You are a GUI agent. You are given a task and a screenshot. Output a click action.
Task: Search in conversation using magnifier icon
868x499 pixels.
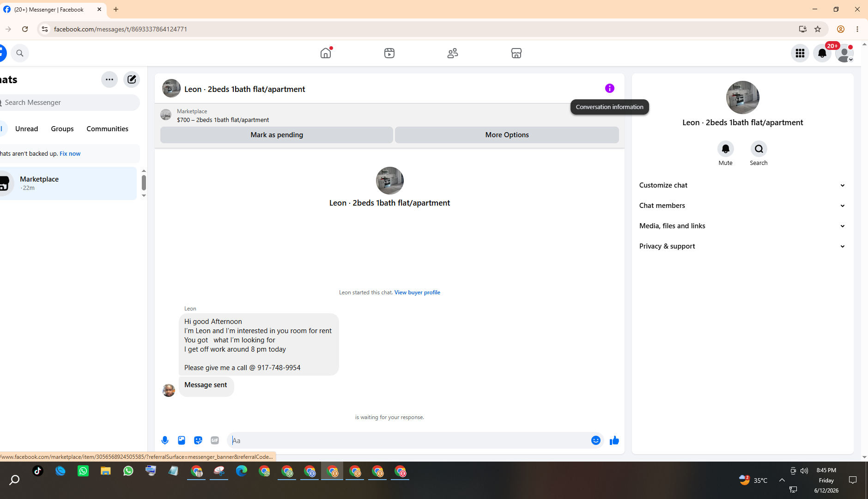point(759,149)
